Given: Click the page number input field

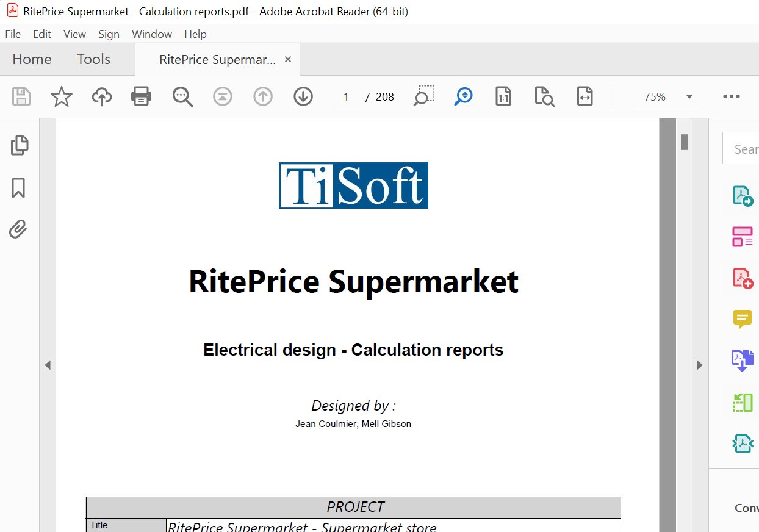Looking at the screenshot, I should [346, 97].
